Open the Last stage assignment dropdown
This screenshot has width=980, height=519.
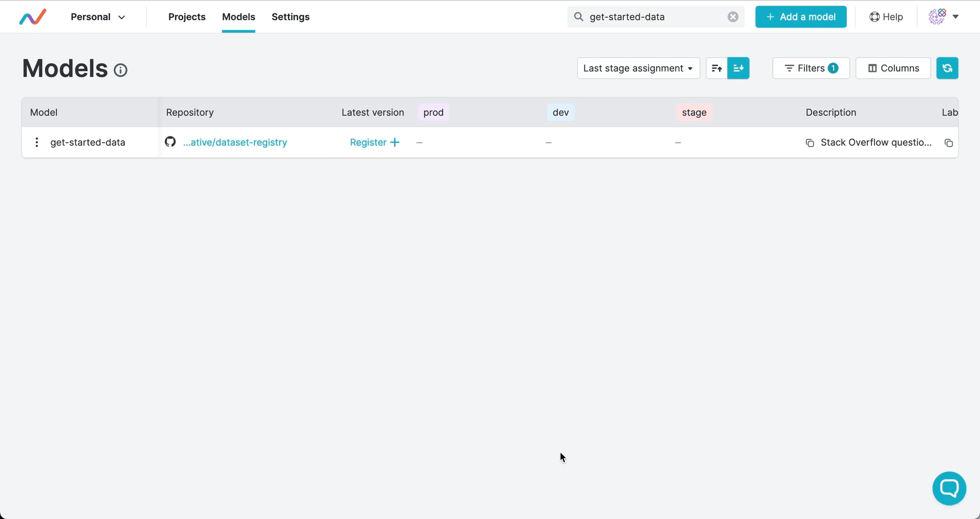coord(638,68)
